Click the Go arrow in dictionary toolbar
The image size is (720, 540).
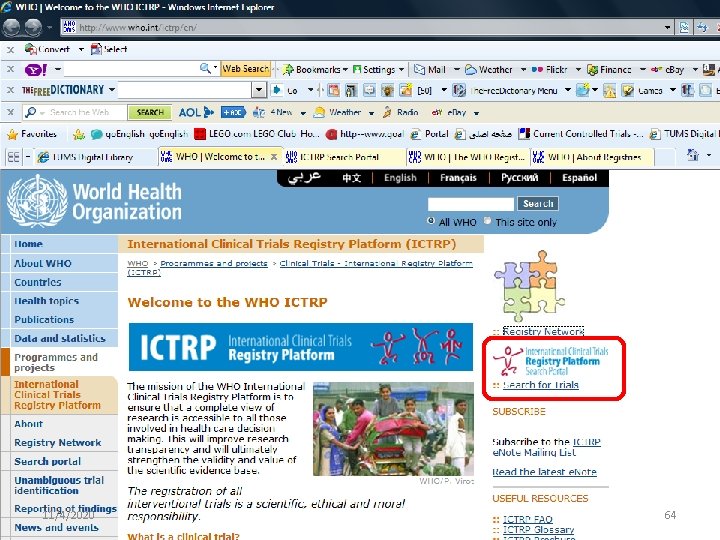(x=277, y=90)
